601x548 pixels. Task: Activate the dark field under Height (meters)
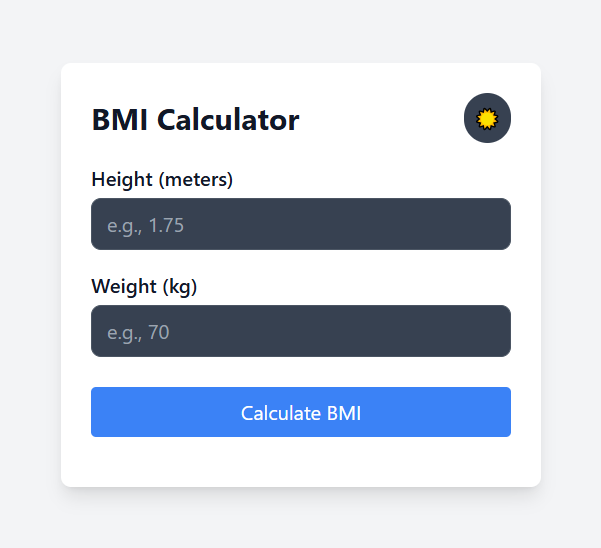click(300, 224)
